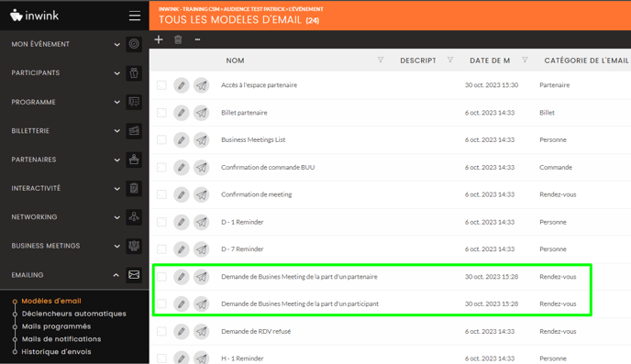The width and height of the screenshot is (631, 364).
Task: Open the hamburger menu next to inwink logo
Action: [x=135, y=16]
